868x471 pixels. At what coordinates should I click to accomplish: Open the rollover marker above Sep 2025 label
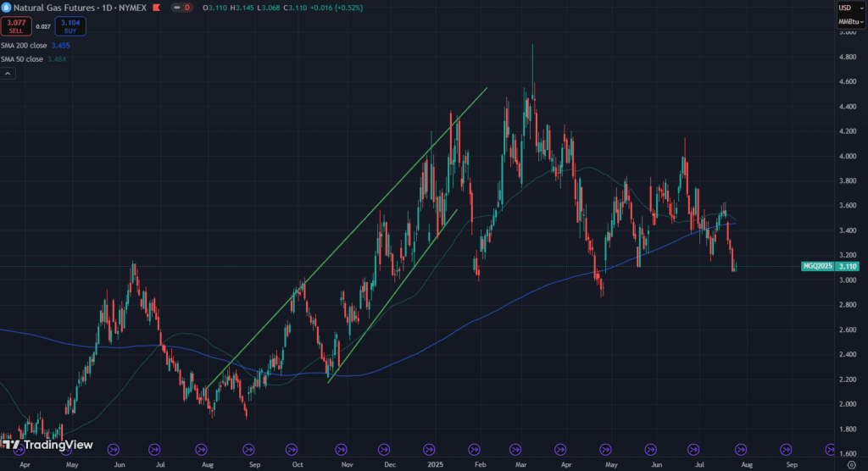(786, 450)
